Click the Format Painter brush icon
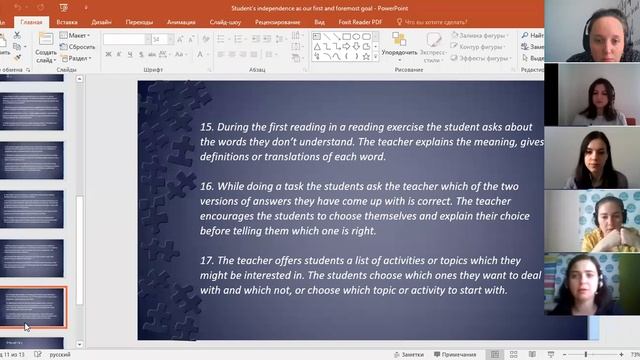This screenshot has height=360, width=640. point(17,58)
